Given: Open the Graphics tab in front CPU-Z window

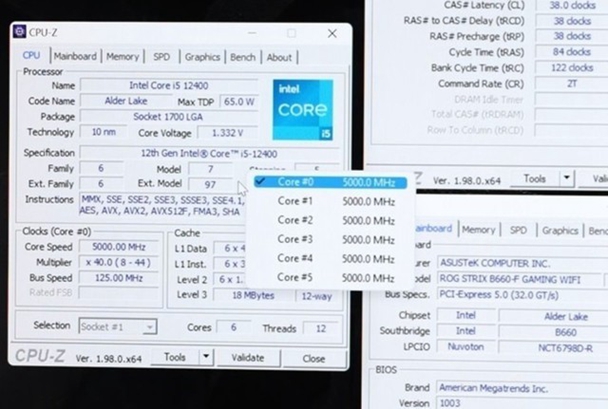Looking at the screenshot, I should (202, 57).
